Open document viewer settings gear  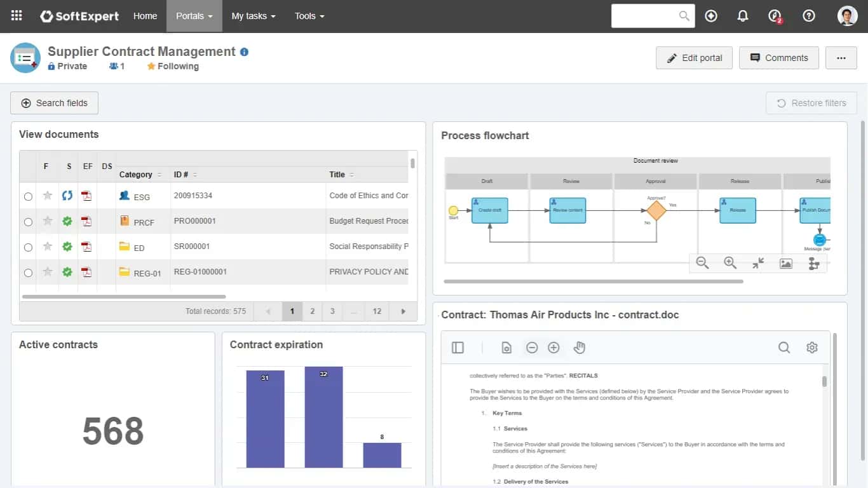point(811,348)
